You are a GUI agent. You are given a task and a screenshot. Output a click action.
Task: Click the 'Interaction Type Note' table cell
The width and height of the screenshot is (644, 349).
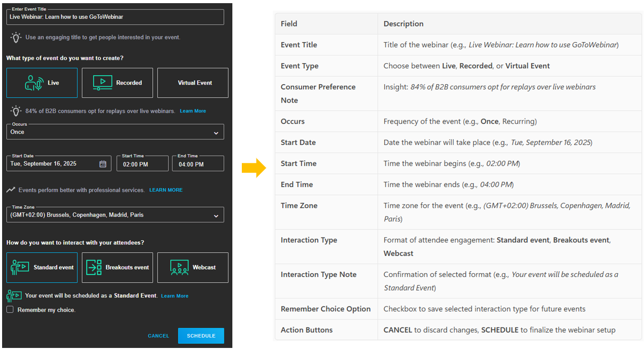pos(326,281)
